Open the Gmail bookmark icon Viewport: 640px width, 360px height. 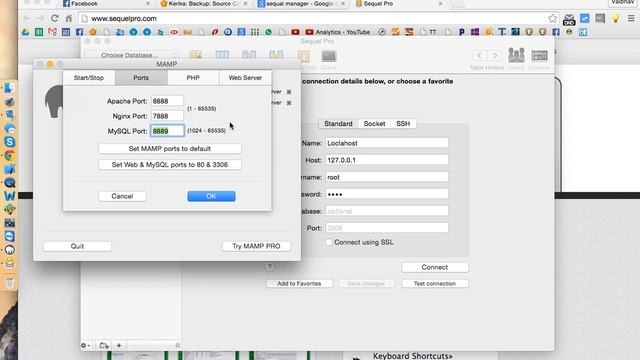[52, 32]
